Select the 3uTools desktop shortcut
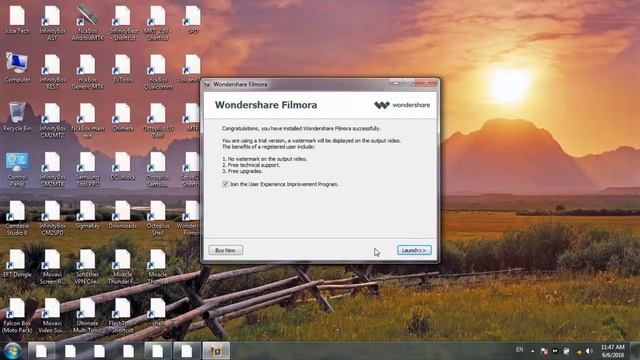 (x=122, y=68)
